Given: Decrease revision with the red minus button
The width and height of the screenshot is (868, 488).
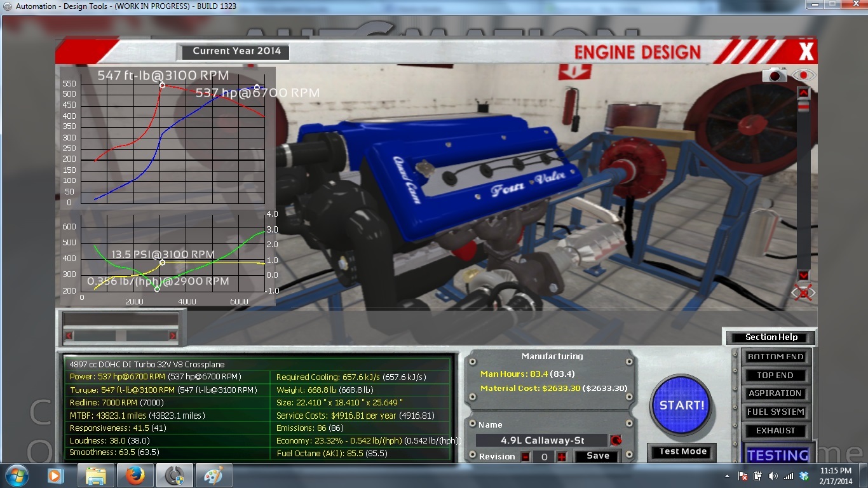Looking at the screenshot, I should (x=526, y=456).
